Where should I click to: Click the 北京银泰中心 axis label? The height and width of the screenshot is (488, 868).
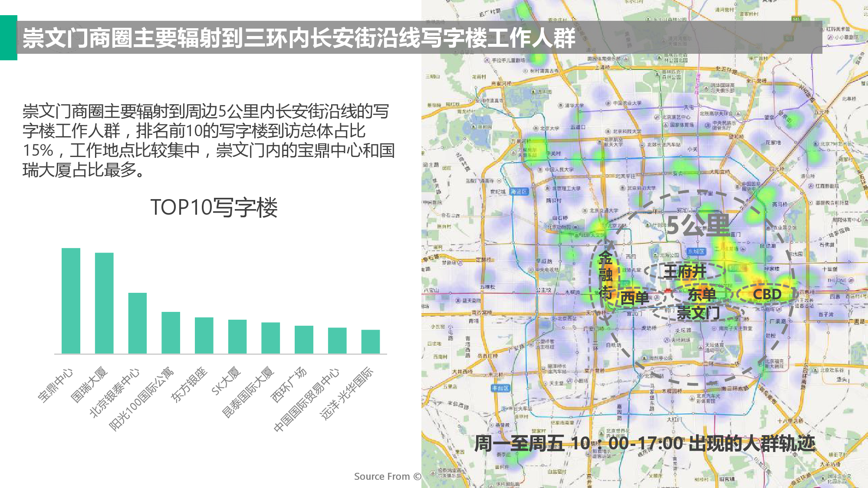coord(115,393)
